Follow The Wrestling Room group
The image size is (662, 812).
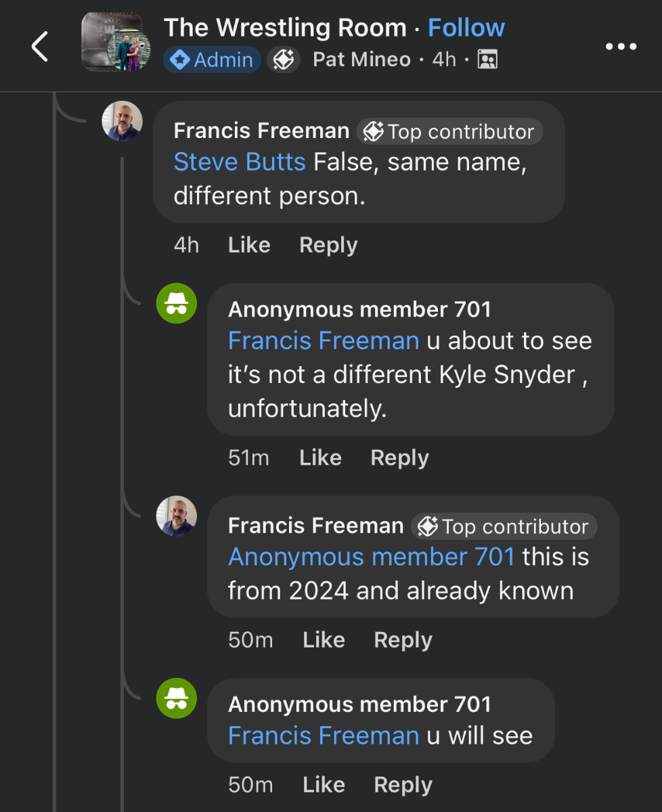[x=466, y=28]
